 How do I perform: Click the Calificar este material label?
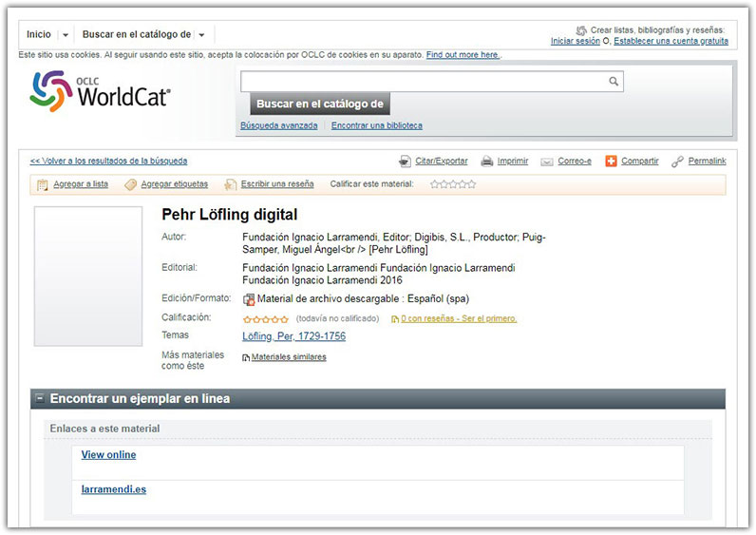[371, 183]
